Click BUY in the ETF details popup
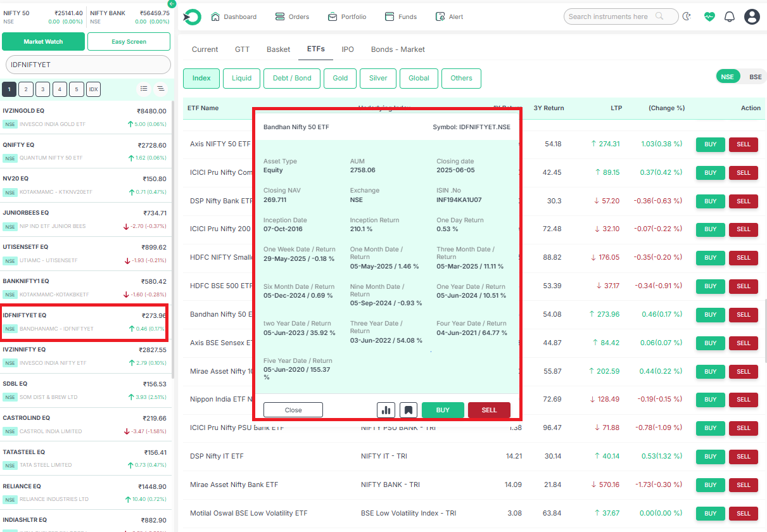767x532 pixels. 443,410
